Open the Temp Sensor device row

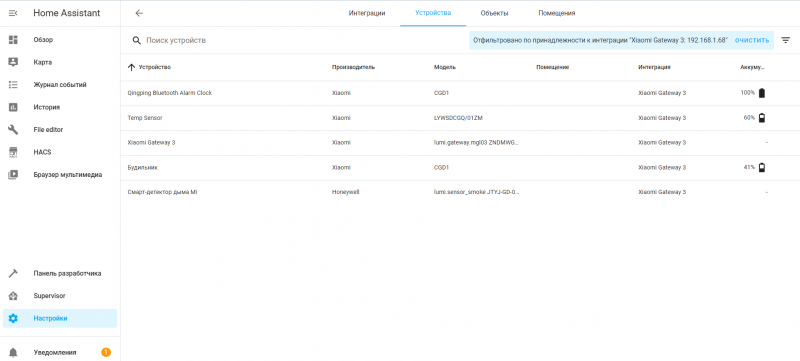(460, 118)
